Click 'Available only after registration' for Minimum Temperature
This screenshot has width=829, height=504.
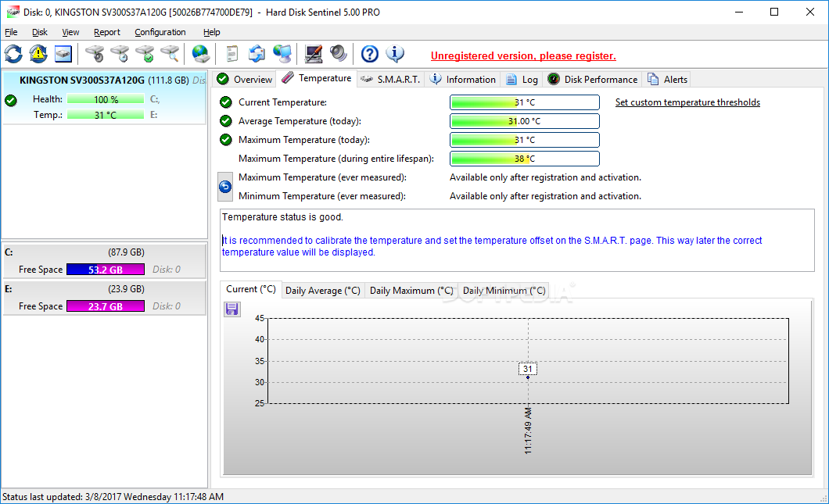click(545, 196)
